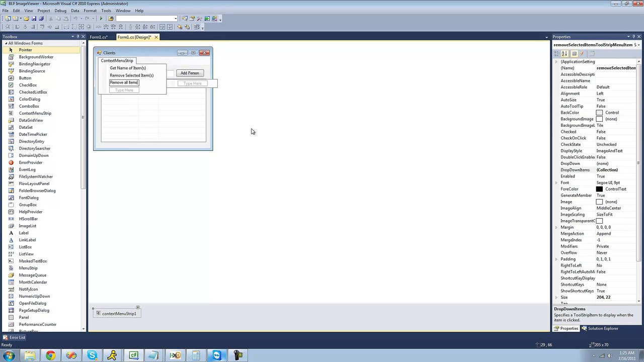Expand the Padding property node

[x=556, y=259]
